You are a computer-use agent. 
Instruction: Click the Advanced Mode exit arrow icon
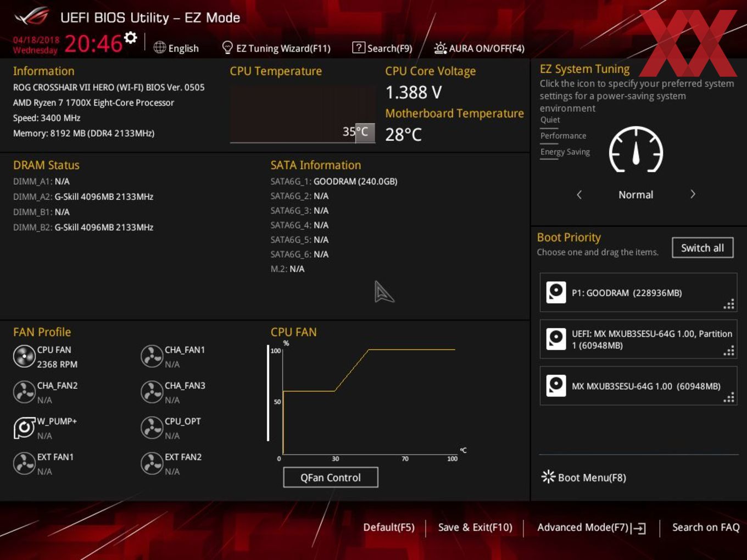pos(638,528)
